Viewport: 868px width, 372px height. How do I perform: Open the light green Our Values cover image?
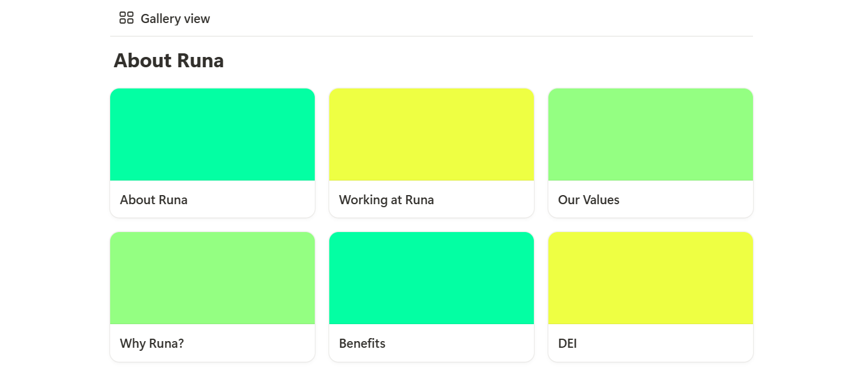(651, 135)
